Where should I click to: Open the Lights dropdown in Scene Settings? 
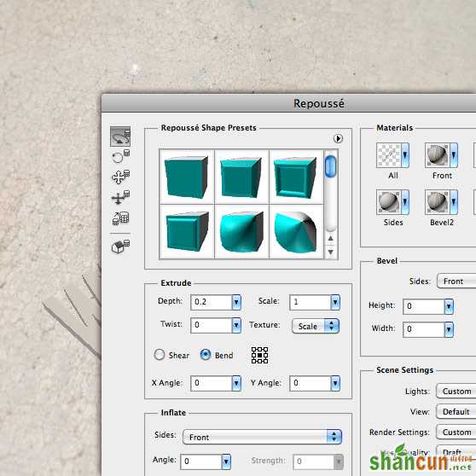456,391
